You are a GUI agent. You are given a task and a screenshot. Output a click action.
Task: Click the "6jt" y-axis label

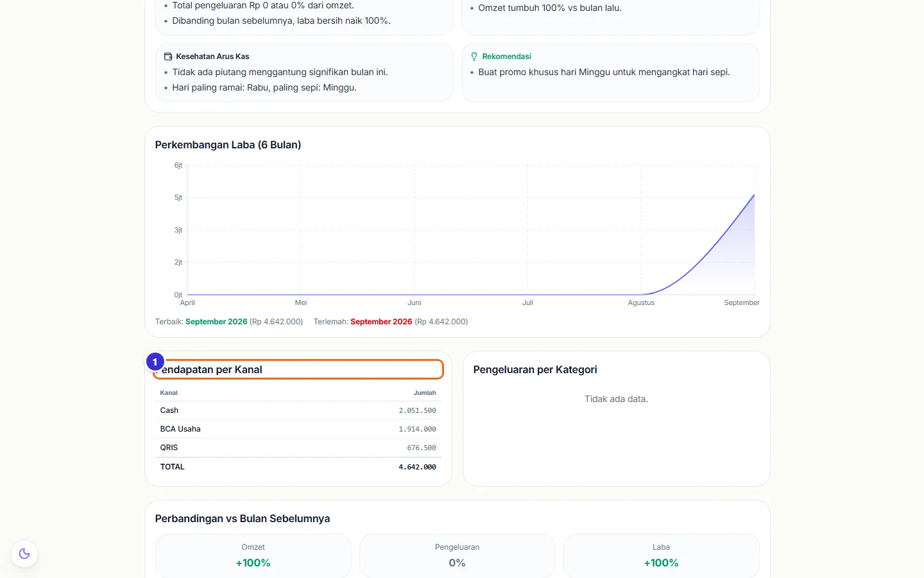(x=178, y=166)
